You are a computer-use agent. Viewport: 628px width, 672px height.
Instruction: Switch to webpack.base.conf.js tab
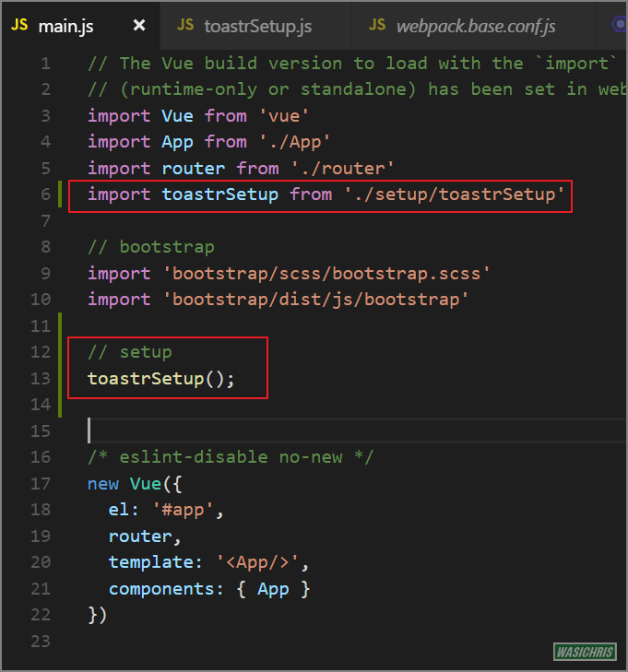(x=475, y=26)
